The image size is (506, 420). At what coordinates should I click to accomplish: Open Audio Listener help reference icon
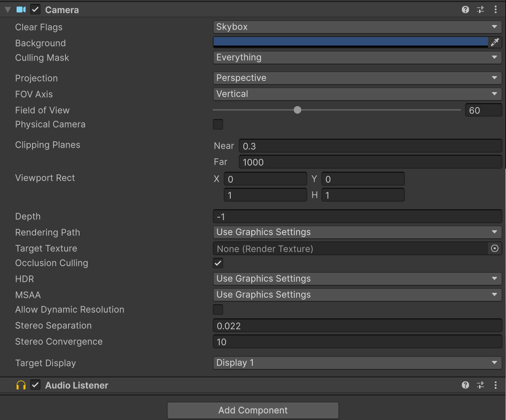click(465, 385)
